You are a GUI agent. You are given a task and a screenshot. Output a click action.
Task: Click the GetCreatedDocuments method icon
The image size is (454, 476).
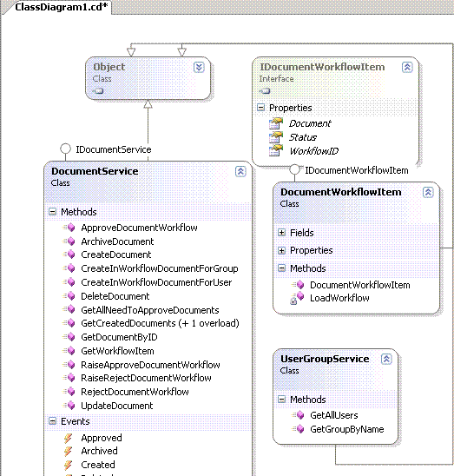[x=69, y=323]
